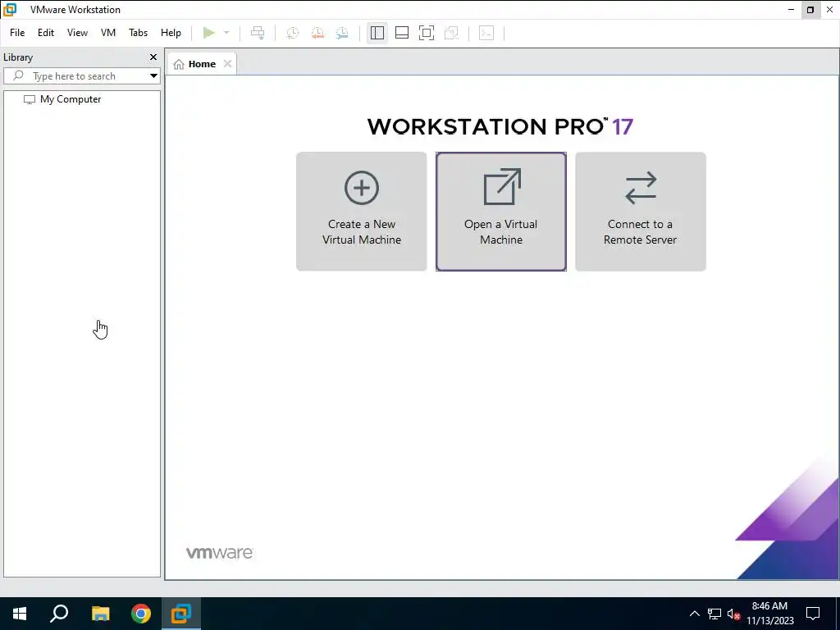This screenshot has width=840, height=630.
Task: Click the Take Snapshot toolbar icon
Action: point(293,33)
